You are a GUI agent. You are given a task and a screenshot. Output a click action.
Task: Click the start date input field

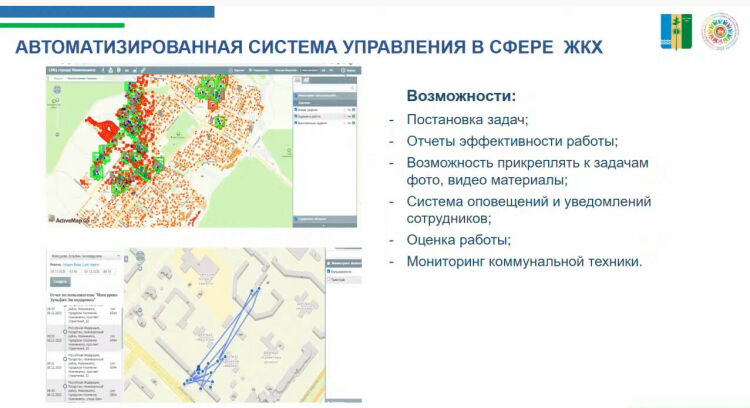(58, 271)
